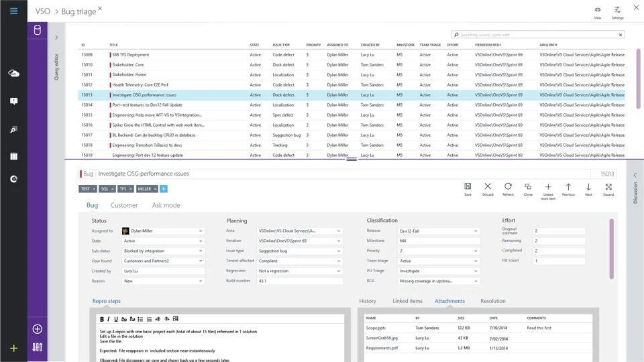This screenshot has width=644, height=362.
Task: Select the Attachments tab
Action: pos(449,301)
